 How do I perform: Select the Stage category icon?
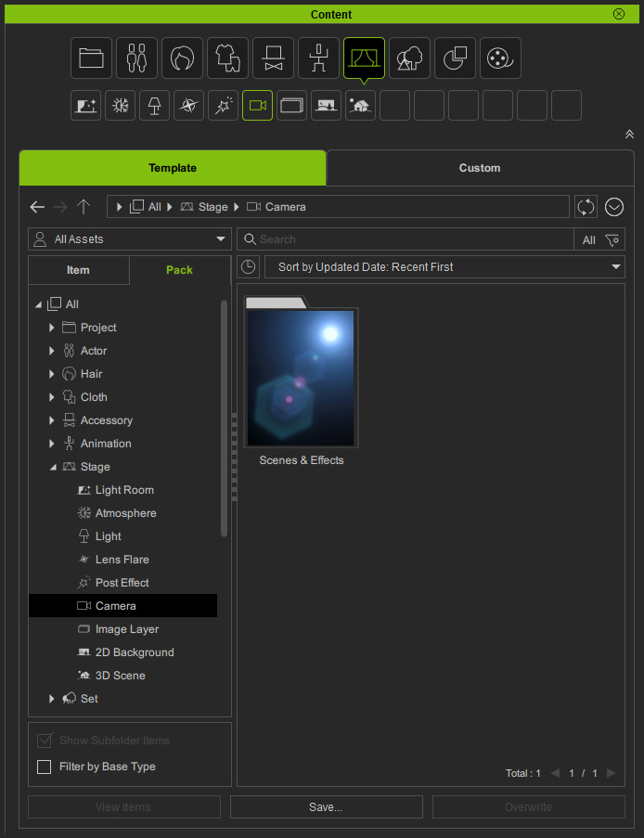point(364,58)
